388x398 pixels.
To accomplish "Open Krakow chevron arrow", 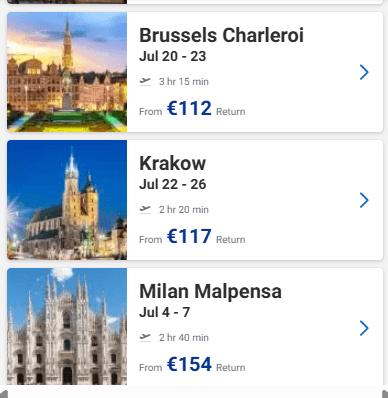I will click(364, 200).
